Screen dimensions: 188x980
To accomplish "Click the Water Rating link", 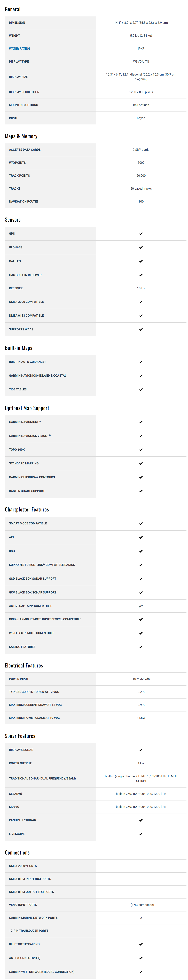I will [x=19, y=49].
